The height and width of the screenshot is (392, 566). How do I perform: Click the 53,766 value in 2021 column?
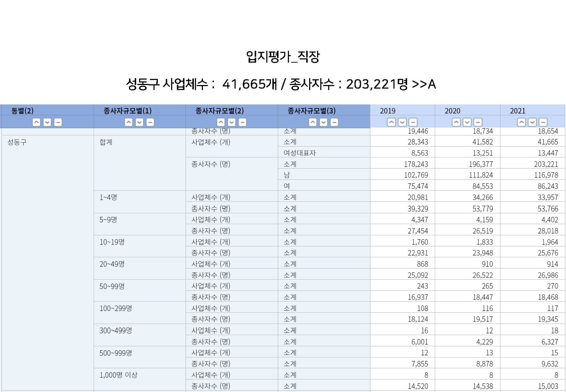pyautogui.click(x=548, y=208)
